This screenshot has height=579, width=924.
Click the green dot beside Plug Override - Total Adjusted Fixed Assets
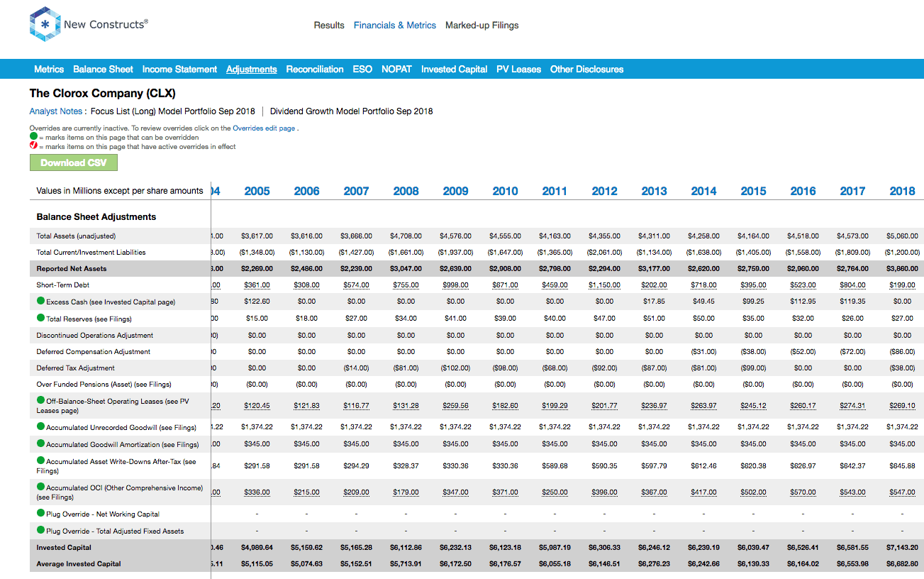point(41,530)
